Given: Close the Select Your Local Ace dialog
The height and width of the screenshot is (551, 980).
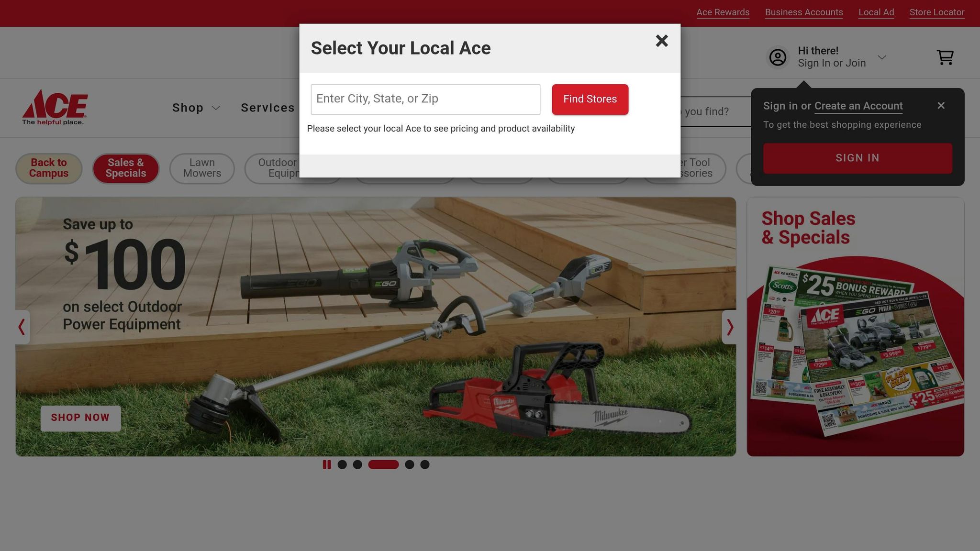Looking at the screenshot, I should pyautogui.click(x=662, y=41).
